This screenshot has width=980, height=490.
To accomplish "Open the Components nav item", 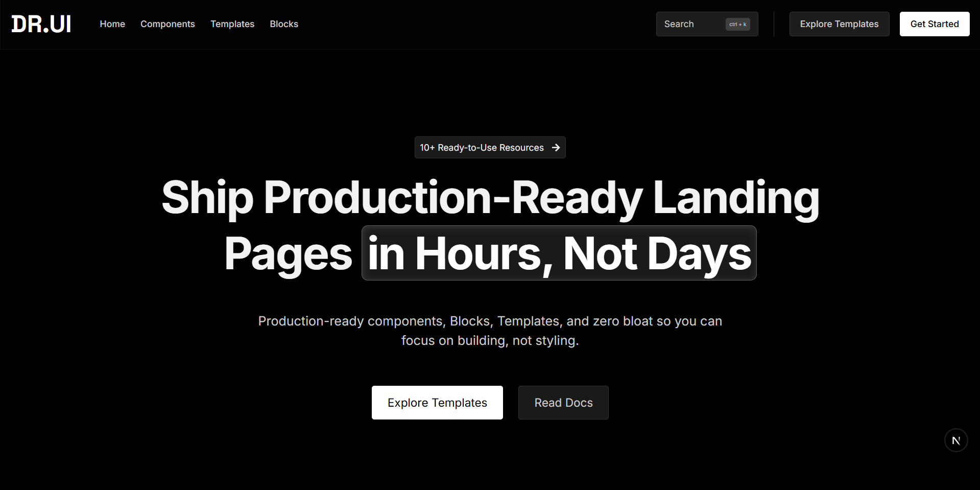I will coord(168,24).
